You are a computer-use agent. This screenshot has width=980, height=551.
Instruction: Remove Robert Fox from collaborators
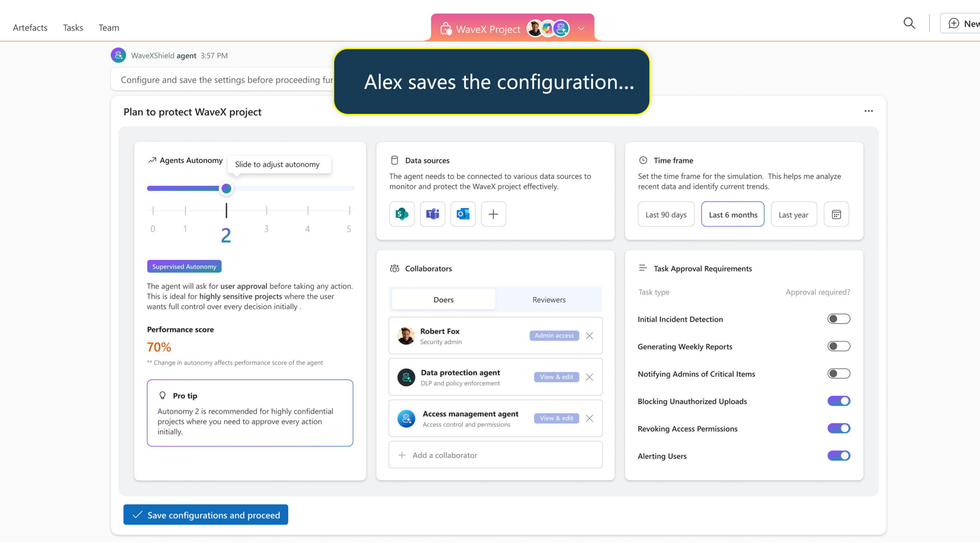(589, 336)
